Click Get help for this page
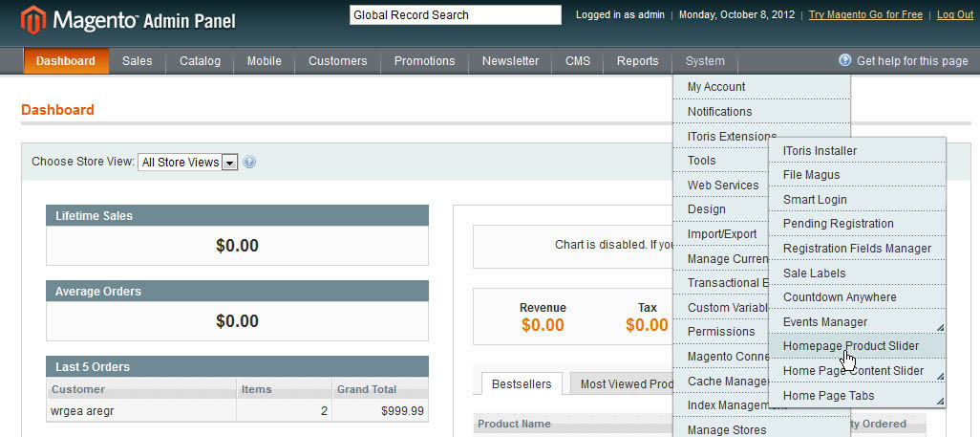980x437 pixels. pos(912,61)
